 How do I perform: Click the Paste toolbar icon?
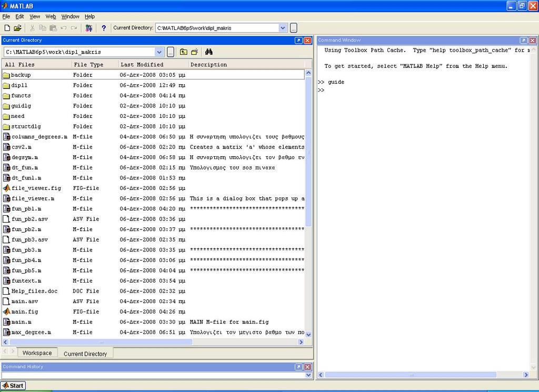[53, 28]
